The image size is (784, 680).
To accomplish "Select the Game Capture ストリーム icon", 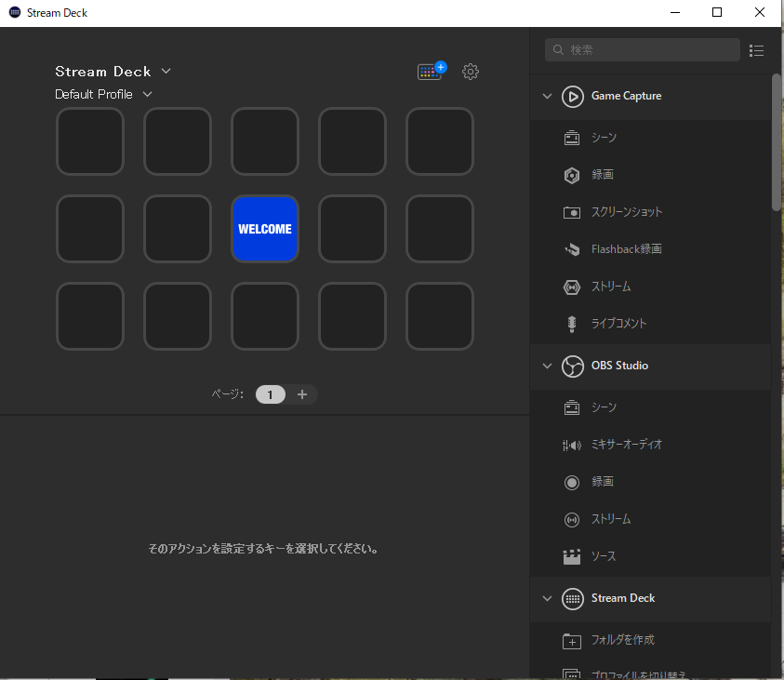I will pyautogui.click(x=572, y=287).
